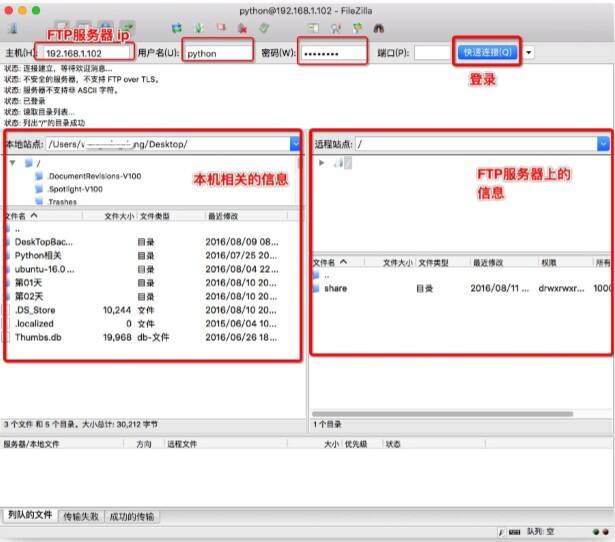
Task: Click the disconnect from server icon
Action: click(242, 29)
